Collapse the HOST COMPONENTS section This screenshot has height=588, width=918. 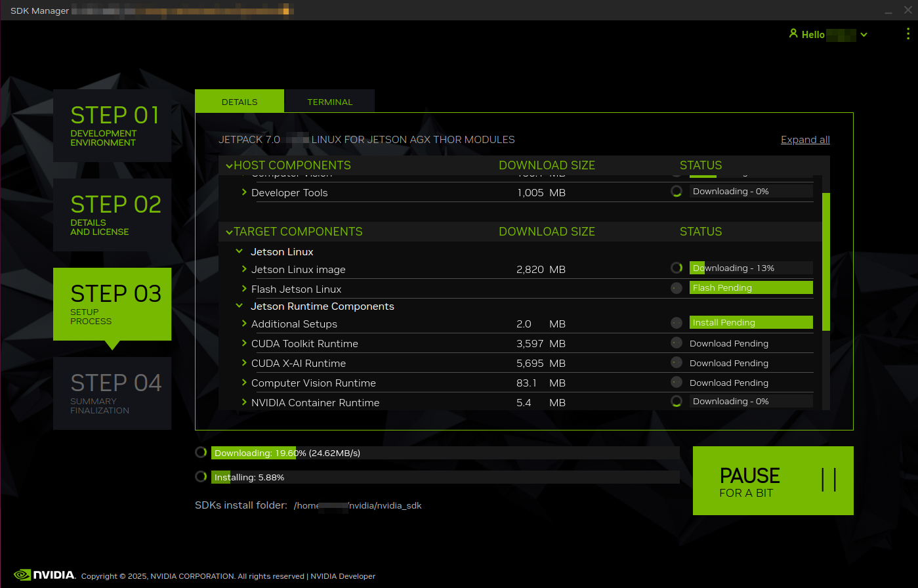pyautogui.click(x=228, y=165)
